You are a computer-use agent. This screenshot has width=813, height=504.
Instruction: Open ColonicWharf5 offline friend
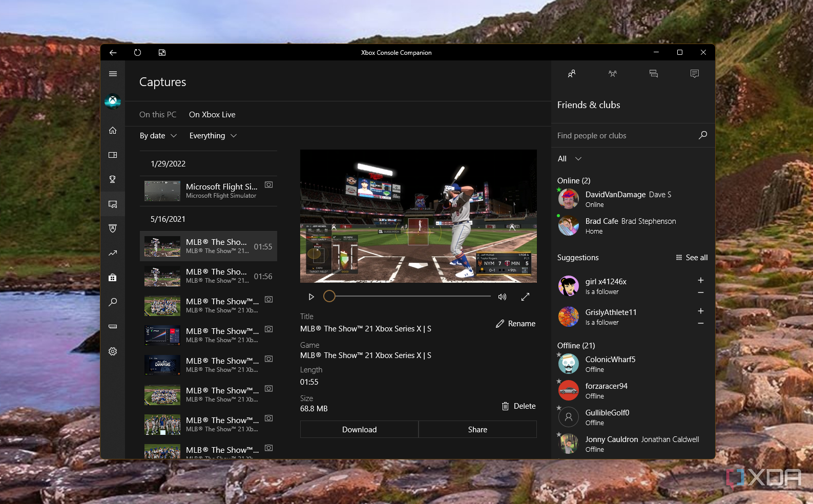[633, 364]
